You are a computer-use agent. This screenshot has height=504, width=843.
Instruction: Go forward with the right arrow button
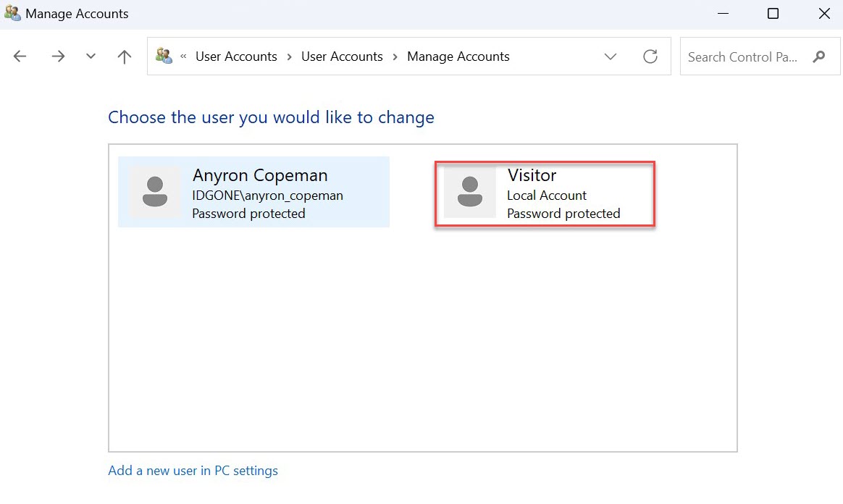pos(58,56)
